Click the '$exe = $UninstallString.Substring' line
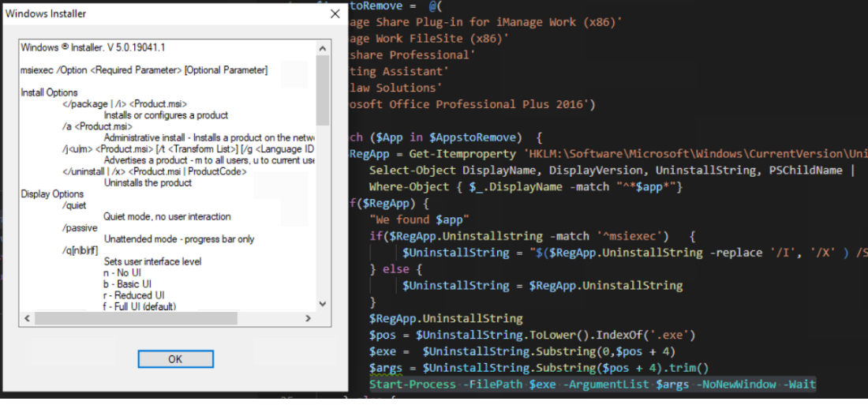The image size is (868, 405). (x=522, y=352)
